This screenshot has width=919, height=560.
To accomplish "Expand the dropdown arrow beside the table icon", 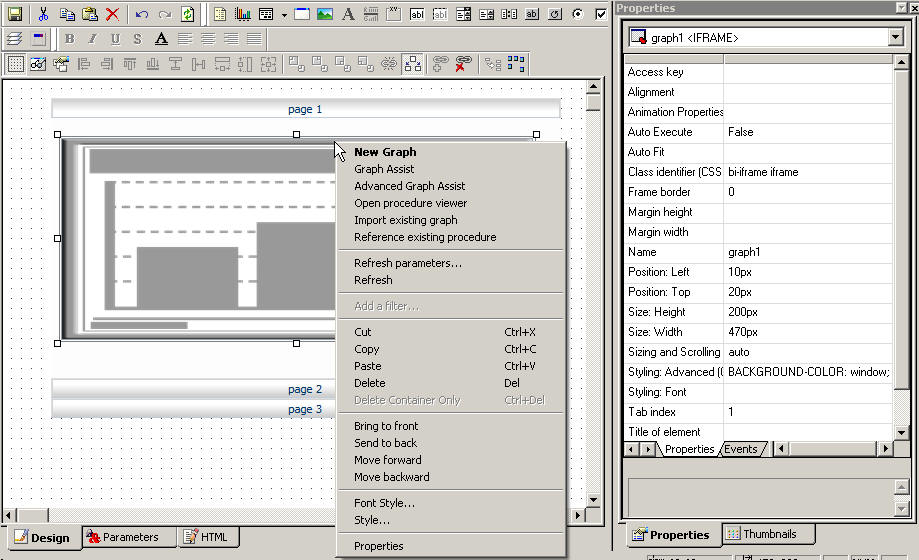I will point(284,15).
